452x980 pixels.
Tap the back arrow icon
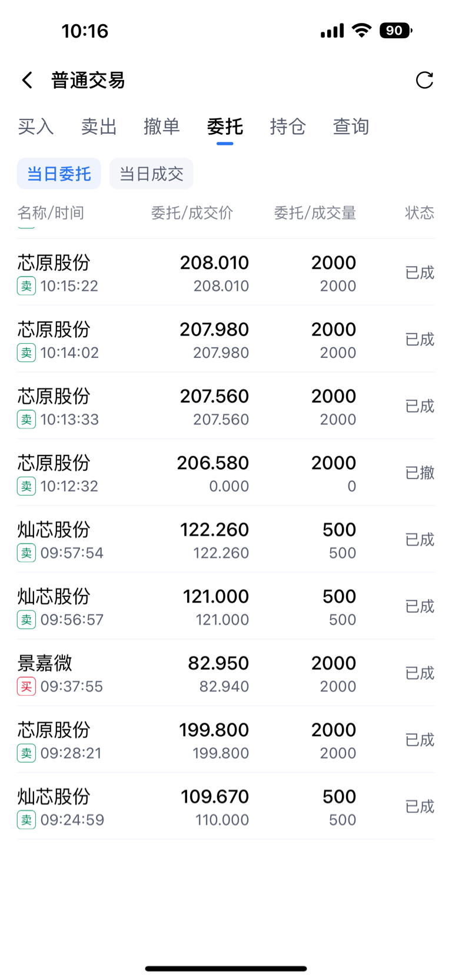[x=27, y=80]
